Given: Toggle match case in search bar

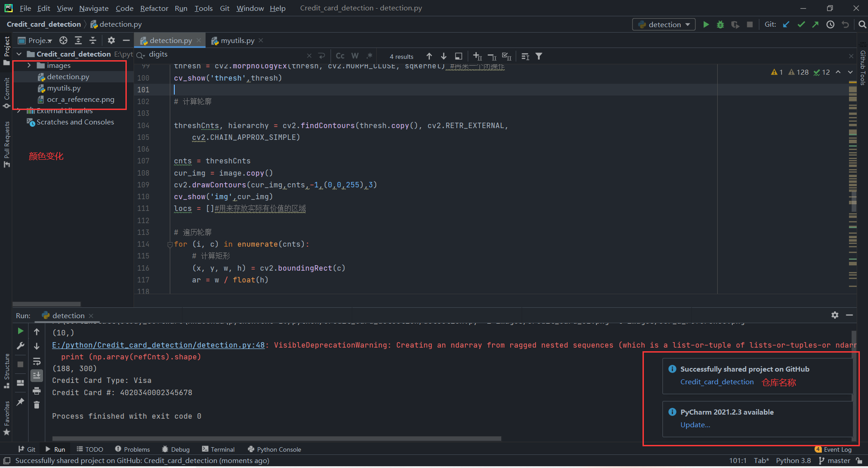Looking at the screenshot, I should coord(340,56).
